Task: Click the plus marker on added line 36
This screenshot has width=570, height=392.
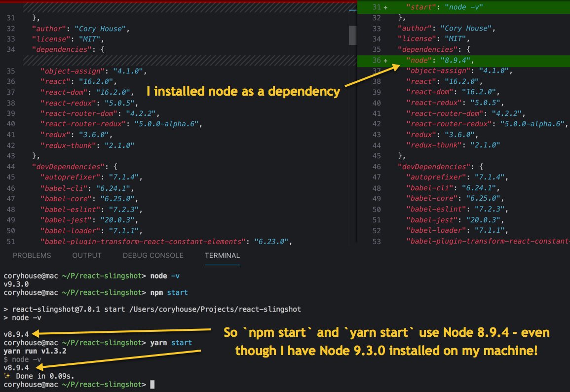Action: point(385,61)
